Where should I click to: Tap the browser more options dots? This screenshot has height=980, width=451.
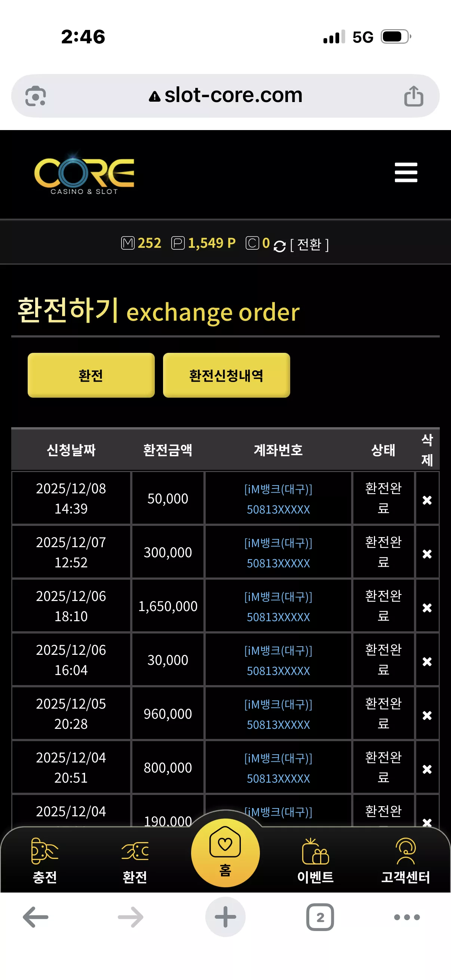[x=407, y=917]
